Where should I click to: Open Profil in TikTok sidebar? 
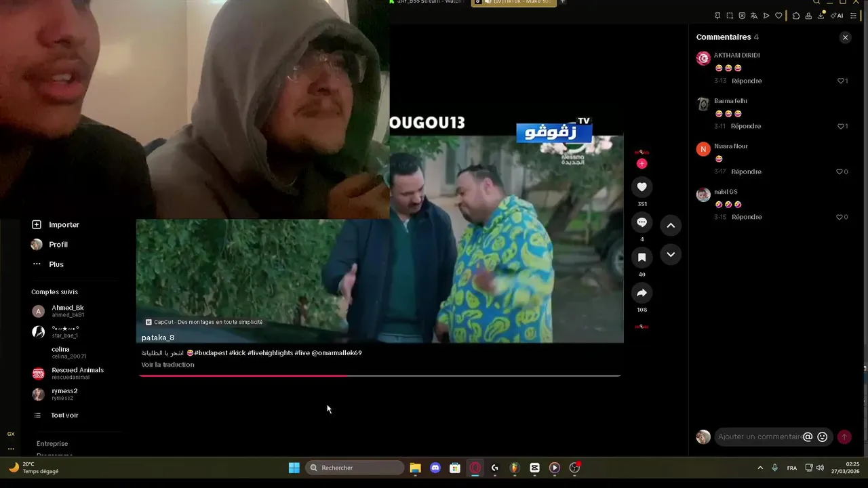pos(50,245)
